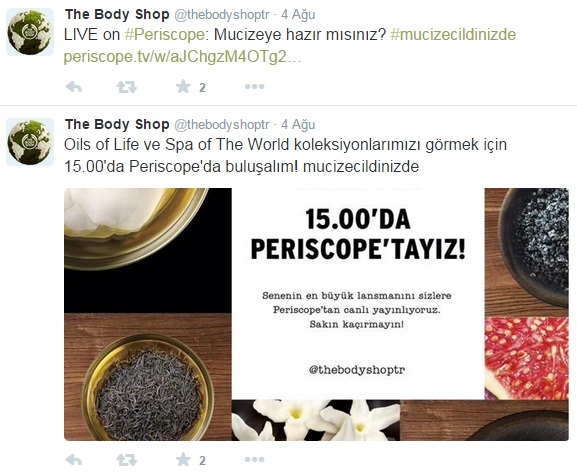Enlarge the 15.00'DA PERISCOPE'TAYIZ image
The width and height of the screenshot is (577, 474).
316,314
